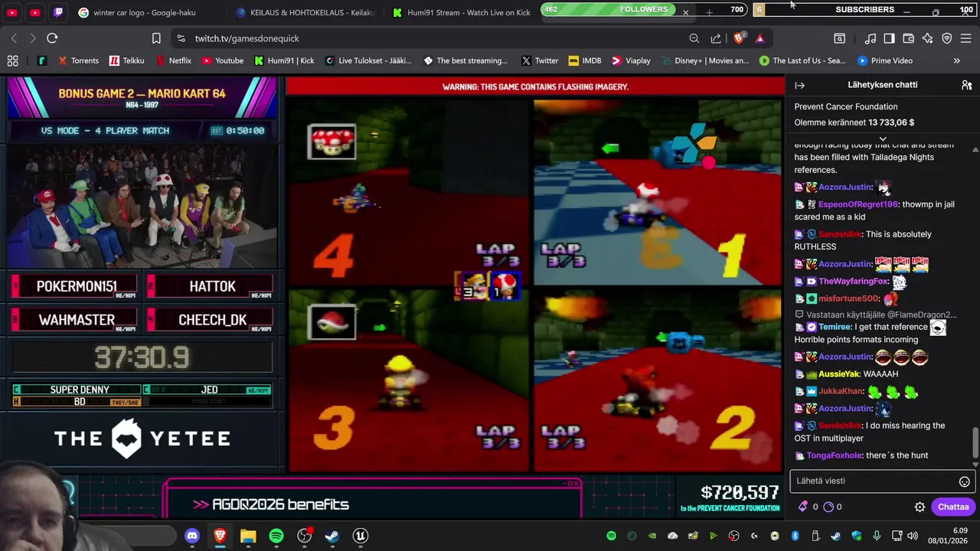This screenshot has height=551, width=980.
Task: Select pinned Twitch tab
Action: pyautogui.click(x=59, y=12)
